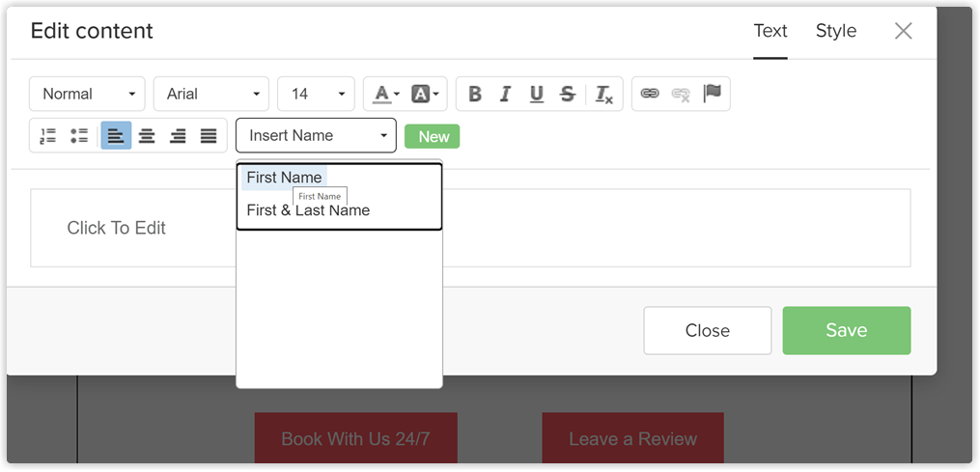Click the anchor flag icon
980x472 pixels.
pyautogui.click(x=712, y=94)
